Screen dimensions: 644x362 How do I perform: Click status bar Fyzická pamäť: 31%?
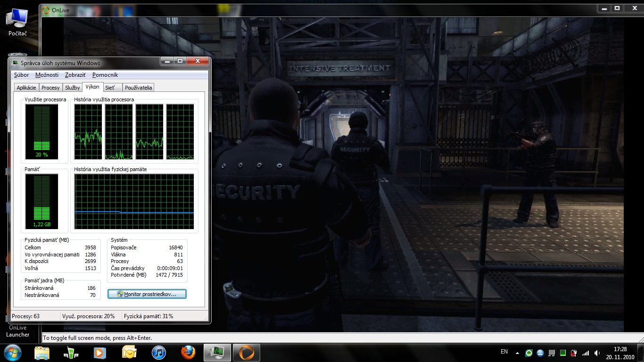point(149,316)
